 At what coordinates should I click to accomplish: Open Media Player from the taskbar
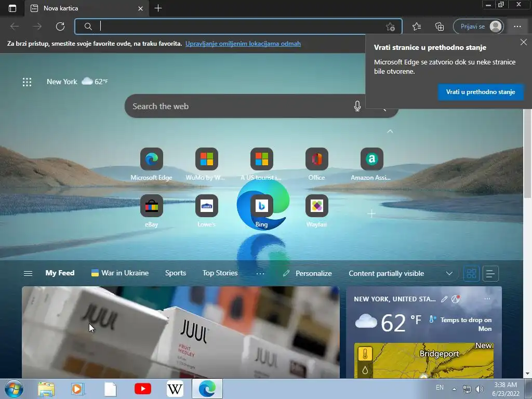pyautogui.click(x=78, y=389)
